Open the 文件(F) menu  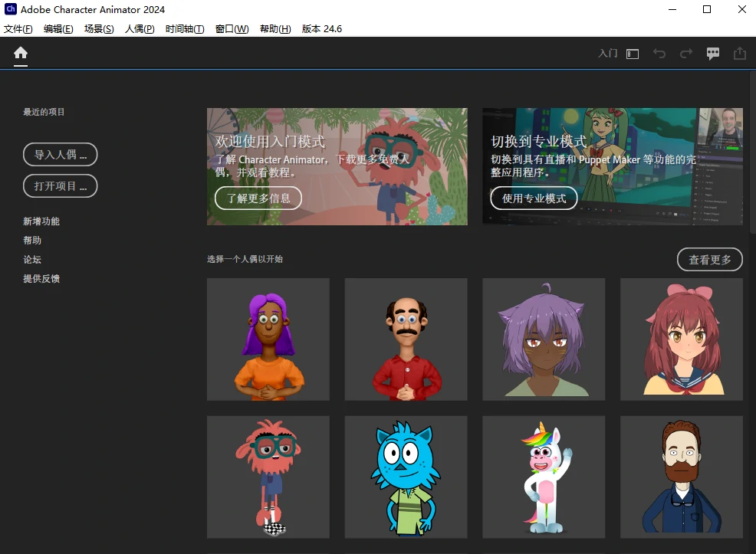[18, 29]
